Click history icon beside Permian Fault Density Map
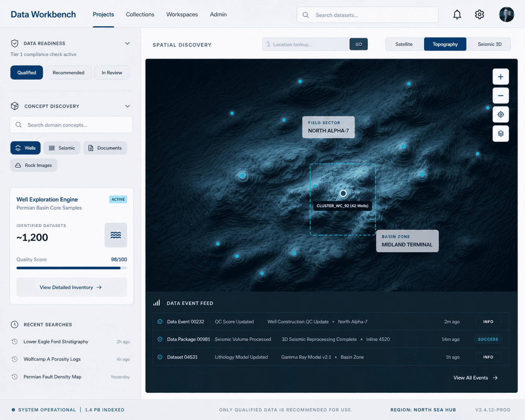Screen dimensions: 525x420 15,377
